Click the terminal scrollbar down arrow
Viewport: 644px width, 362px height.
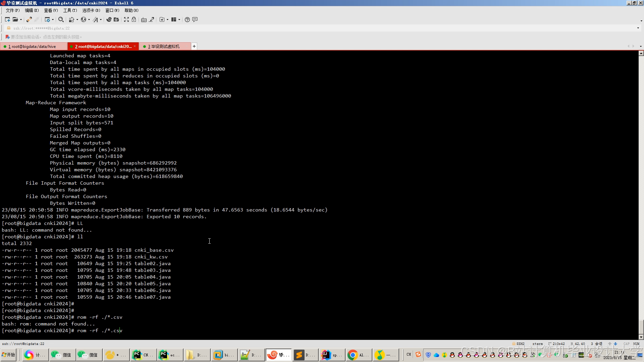click(x=641, y=337)
